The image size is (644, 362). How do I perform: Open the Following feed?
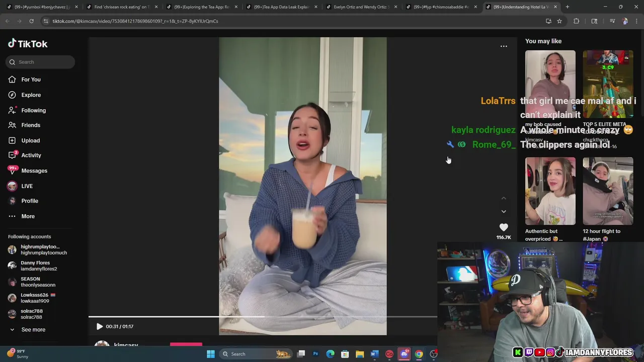click(x=33, y=110)
